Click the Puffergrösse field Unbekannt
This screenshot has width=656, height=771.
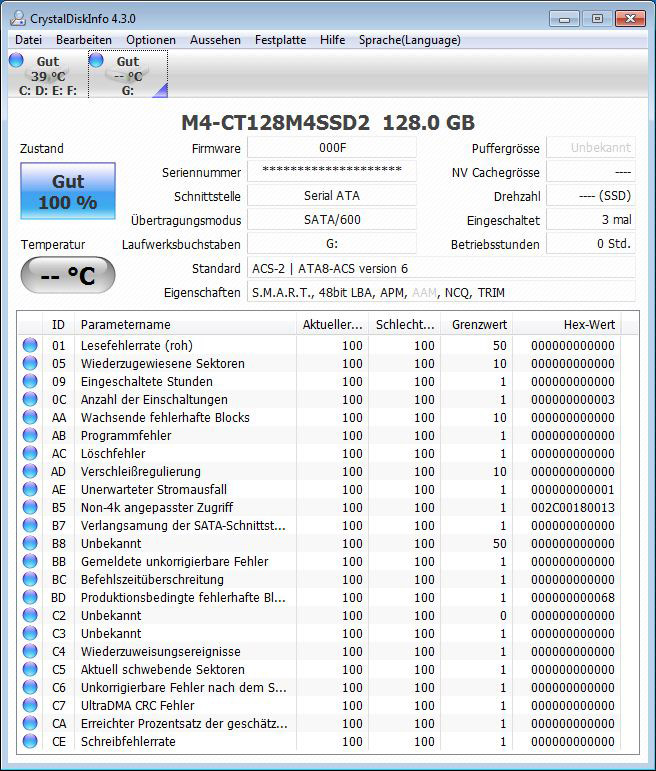(591, 148)
